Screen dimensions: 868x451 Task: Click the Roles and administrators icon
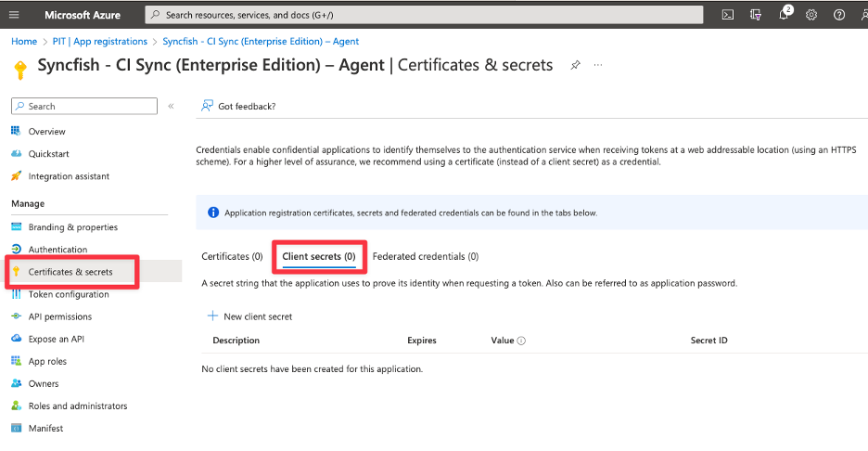tap(16, 406)
